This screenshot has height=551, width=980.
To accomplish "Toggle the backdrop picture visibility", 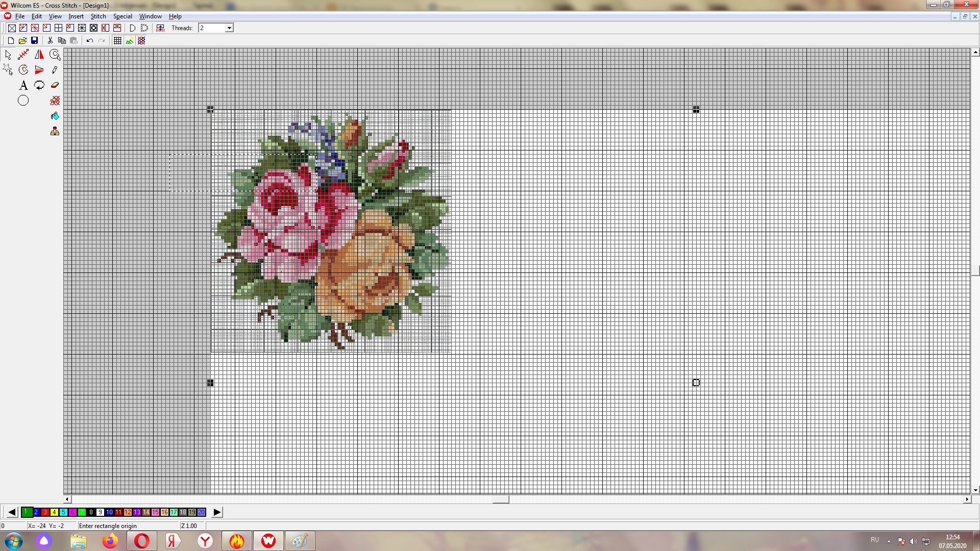I will [x=130, y=41].
